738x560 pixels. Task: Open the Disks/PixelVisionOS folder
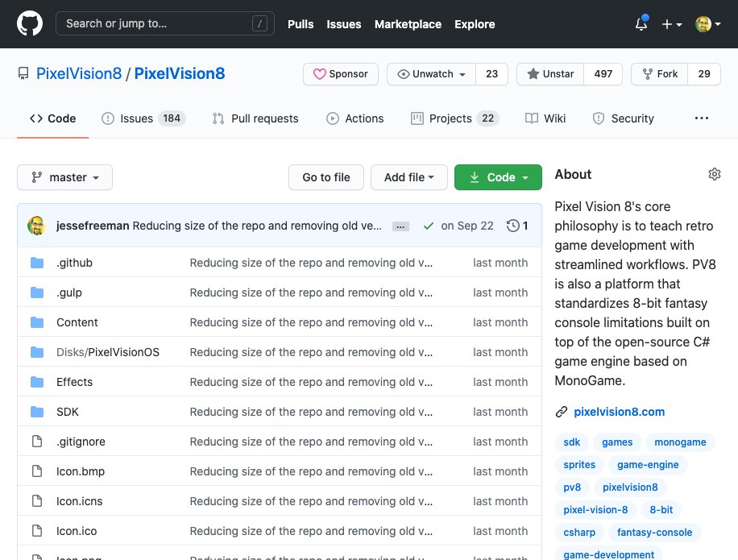tap(108, 352)
